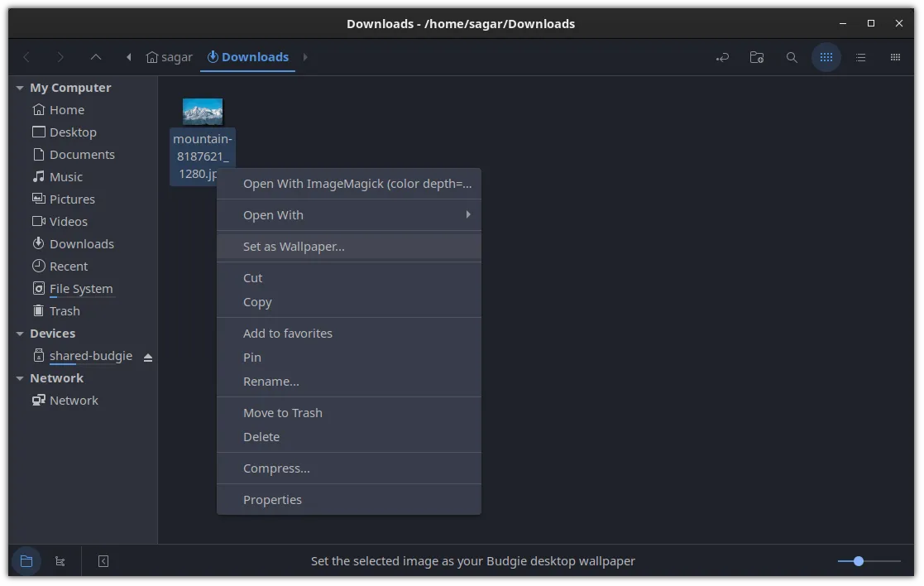
Task: Collapse the Devices section
Action: coord(20,334)
